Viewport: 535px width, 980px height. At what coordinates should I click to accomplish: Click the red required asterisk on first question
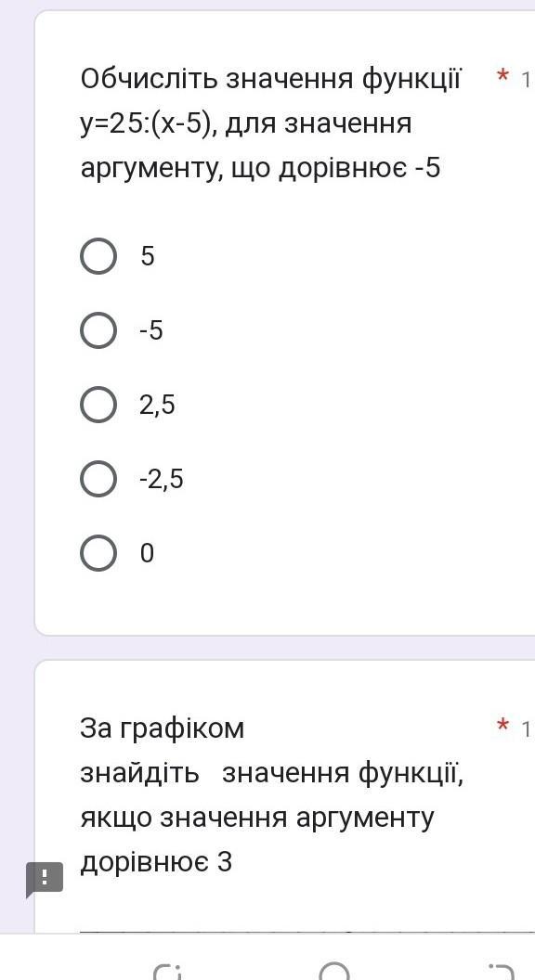502,79
